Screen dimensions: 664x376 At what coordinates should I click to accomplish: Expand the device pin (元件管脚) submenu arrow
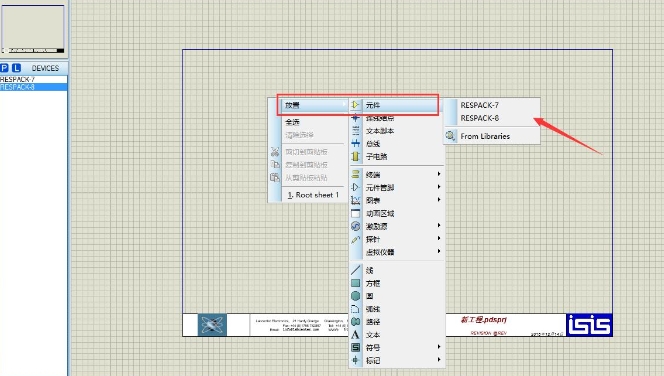click(439, 187)
